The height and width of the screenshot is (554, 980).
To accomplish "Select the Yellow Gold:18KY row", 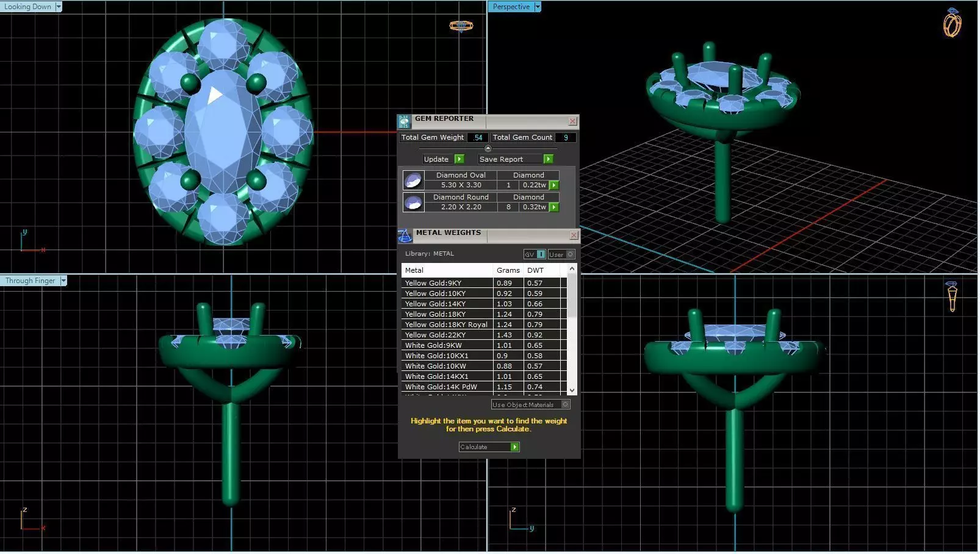I will tap(485, 314).
